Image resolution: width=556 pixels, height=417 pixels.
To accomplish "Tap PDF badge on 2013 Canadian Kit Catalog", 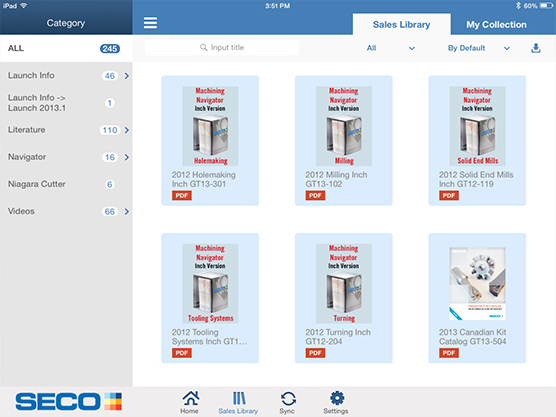I will 449,353.
